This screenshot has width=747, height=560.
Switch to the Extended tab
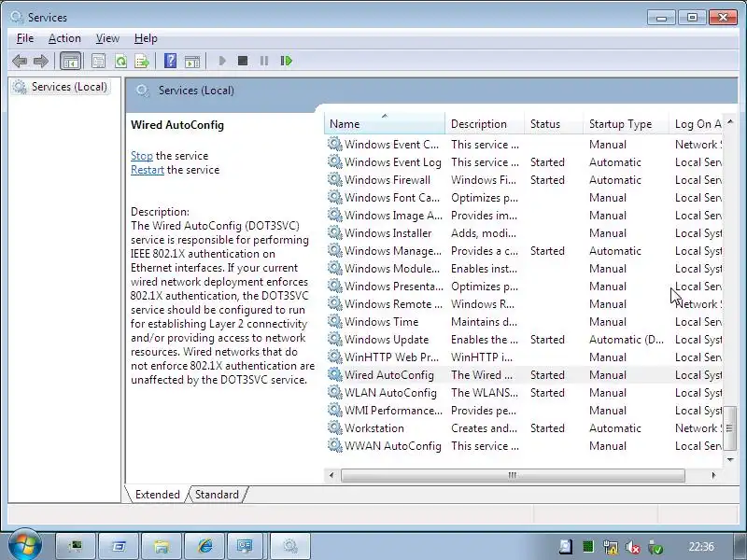coord(157,495)
